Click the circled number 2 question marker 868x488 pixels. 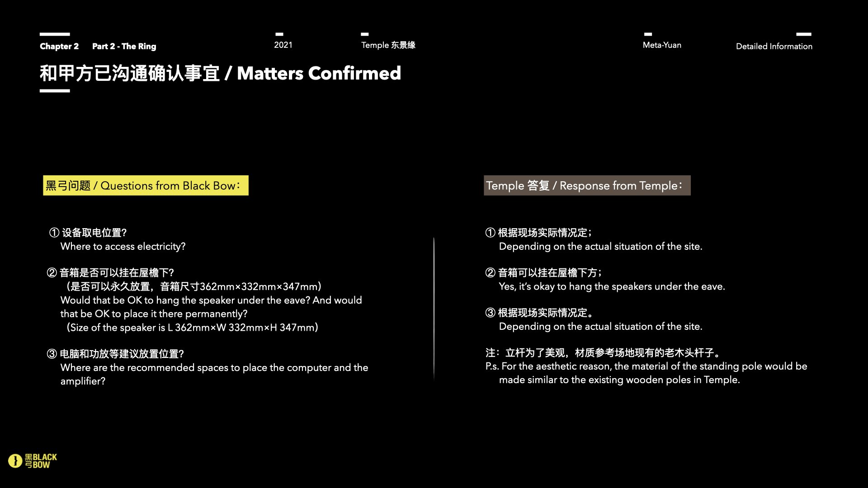pyautogui.click(x=52, y=273)
